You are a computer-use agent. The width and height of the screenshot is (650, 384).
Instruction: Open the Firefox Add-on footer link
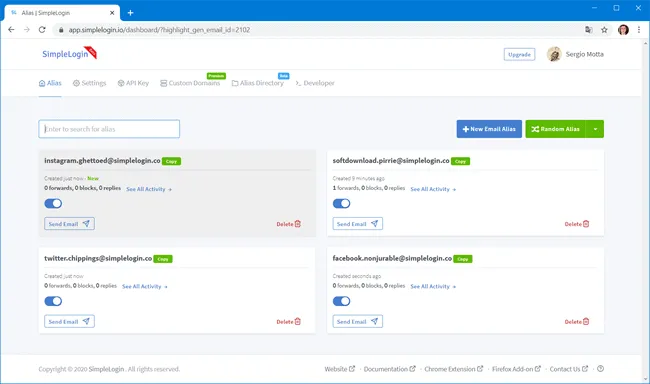[x=517, y=369]
